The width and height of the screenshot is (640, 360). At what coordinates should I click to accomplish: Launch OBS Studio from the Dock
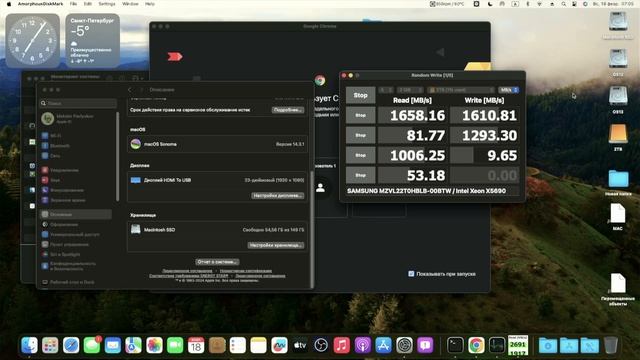[321, 345]
